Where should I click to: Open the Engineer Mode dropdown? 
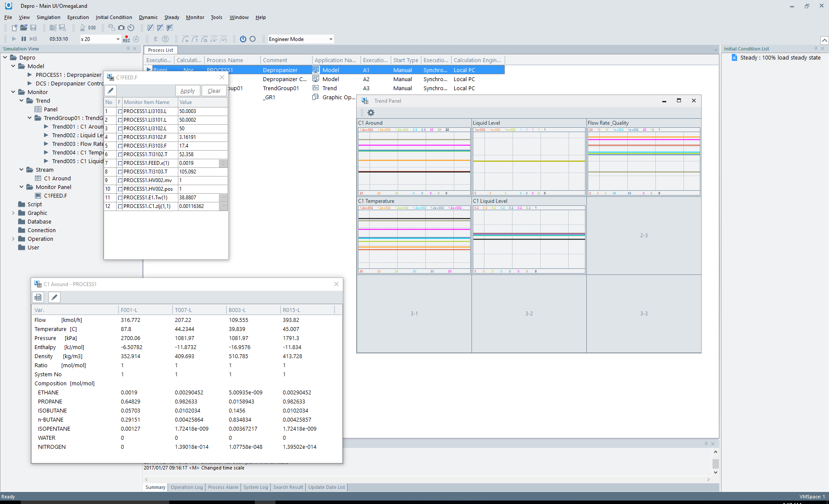coord(331,39)
